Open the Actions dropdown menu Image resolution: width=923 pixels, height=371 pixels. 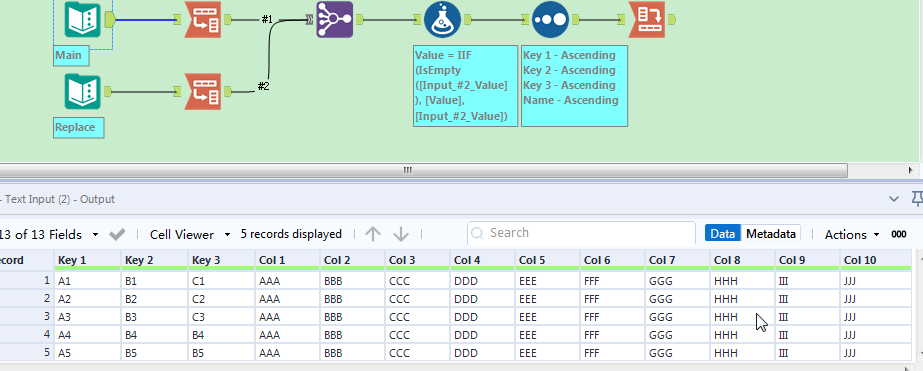(x=852, y=234)
